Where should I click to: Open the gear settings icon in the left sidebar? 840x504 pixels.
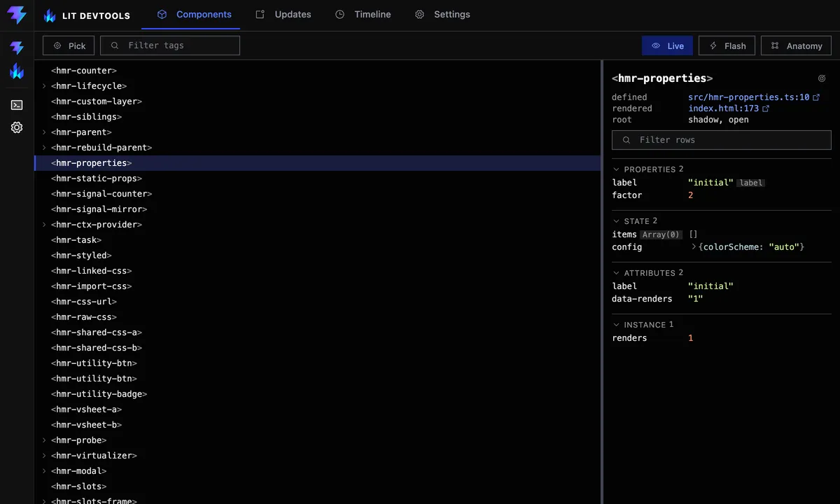coord(17,127)
